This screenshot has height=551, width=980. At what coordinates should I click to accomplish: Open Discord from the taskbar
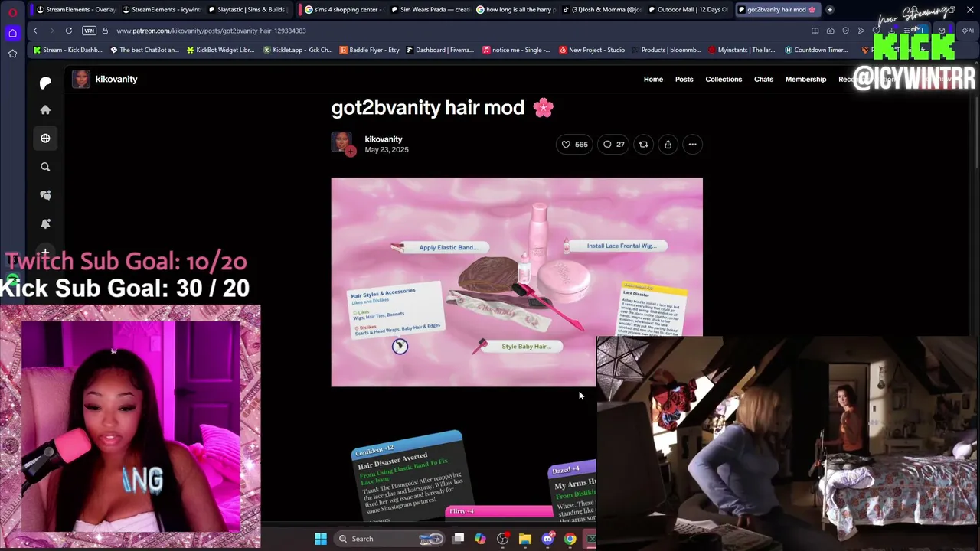coord(547,539)
